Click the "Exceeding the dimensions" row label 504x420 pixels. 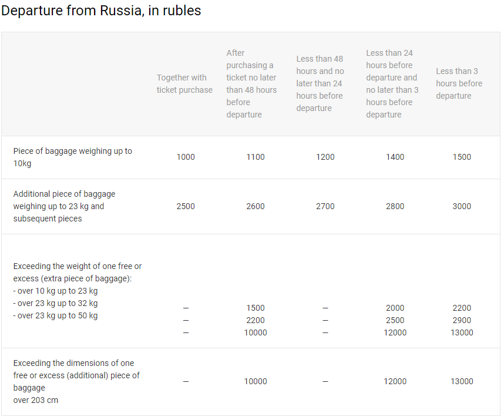[76, 381]
